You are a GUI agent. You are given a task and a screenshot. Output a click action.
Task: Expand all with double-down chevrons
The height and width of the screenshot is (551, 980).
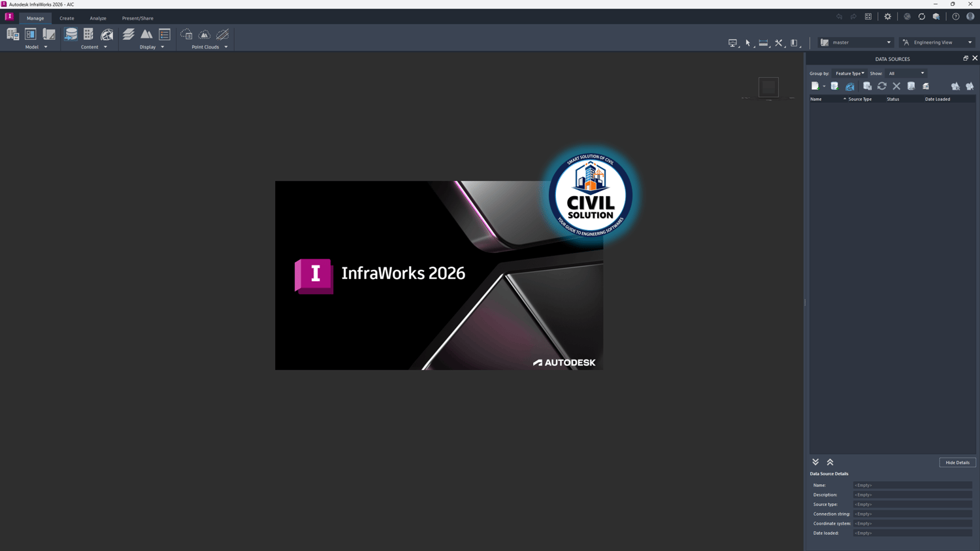pos(815,462)
